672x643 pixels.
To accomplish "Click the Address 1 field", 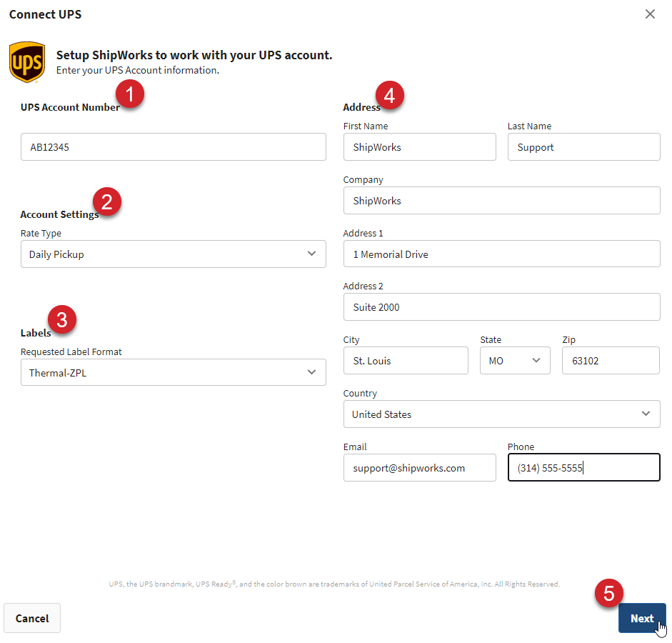I will click(x=501, y=254).
